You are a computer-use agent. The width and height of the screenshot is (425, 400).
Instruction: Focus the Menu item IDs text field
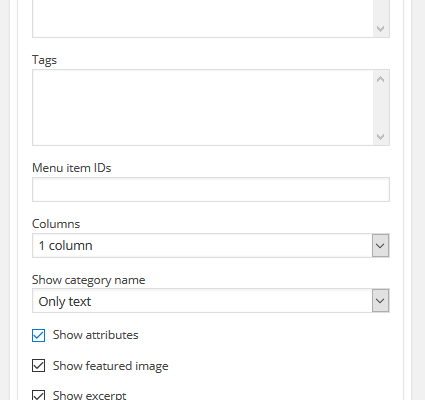pos(211,190)
